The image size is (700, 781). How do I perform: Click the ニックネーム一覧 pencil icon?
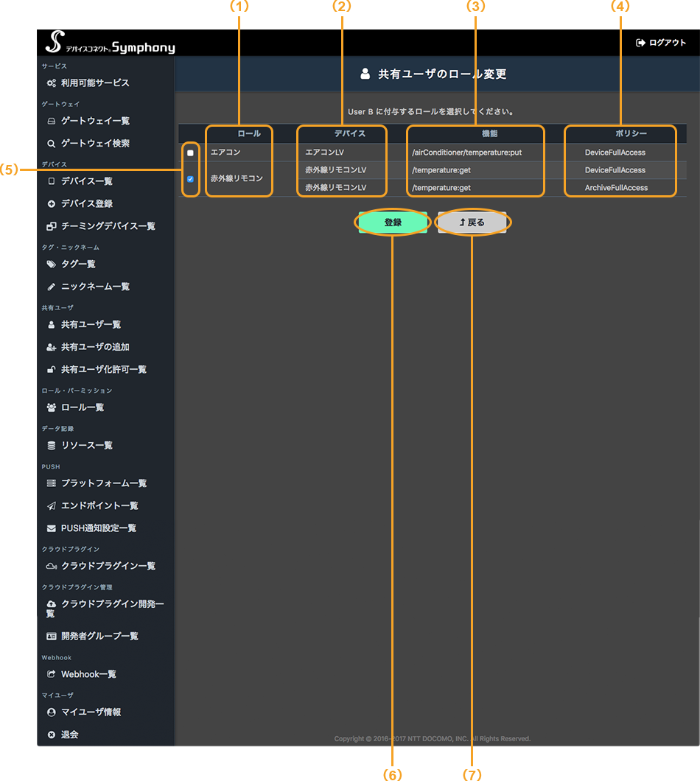pos(52,287)
